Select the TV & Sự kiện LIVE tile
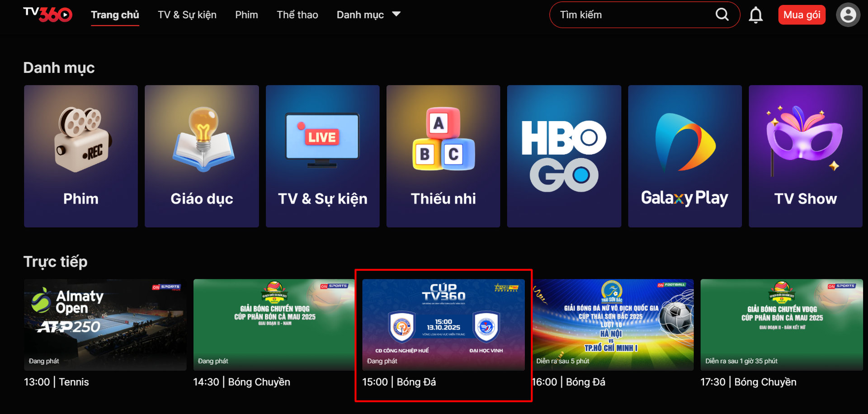868x414 pixels. (x=322, y=156)
